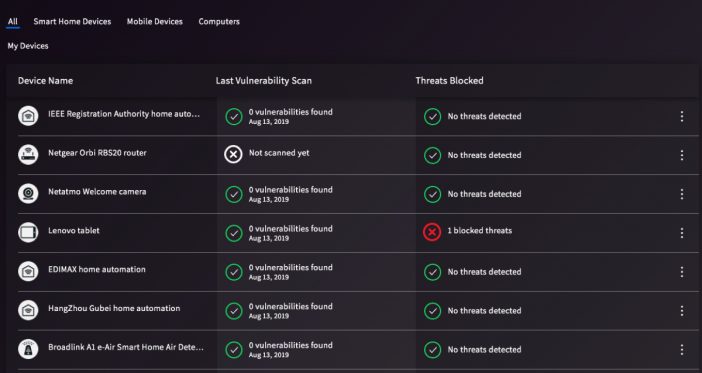Click the not-scanned X icon for Netgear Orbi
The image size is (702, 373).
click(233, 154)
